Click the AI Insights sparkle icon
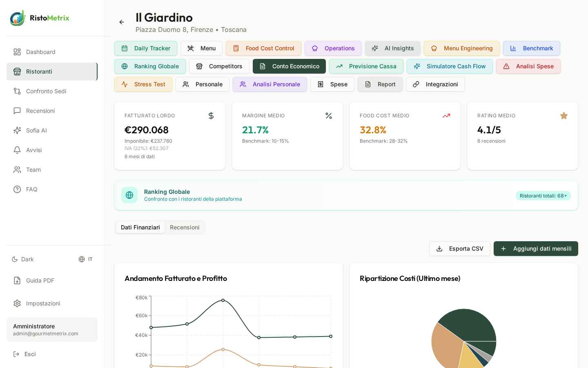The height and width of the screenshot is (368, 588). (x=375, y=48)
